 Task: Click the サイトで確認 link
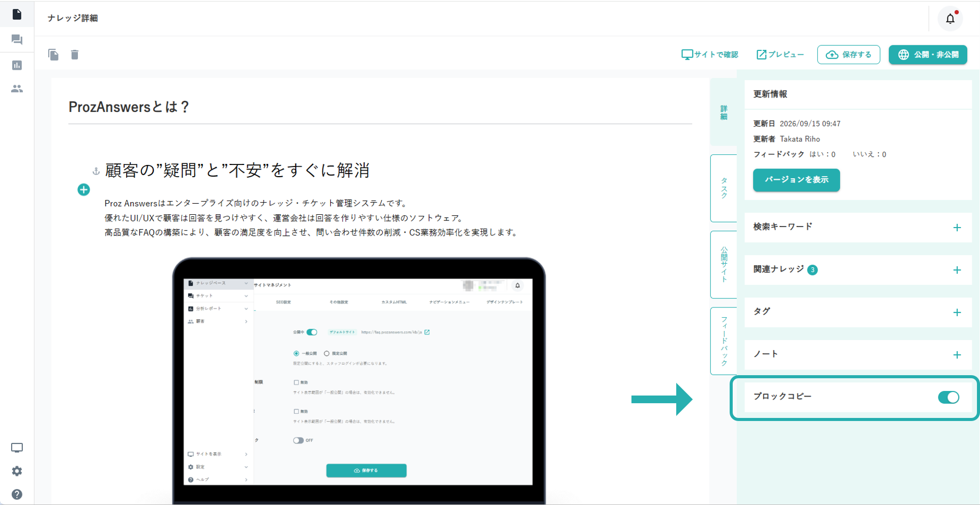tap(710, 54)
